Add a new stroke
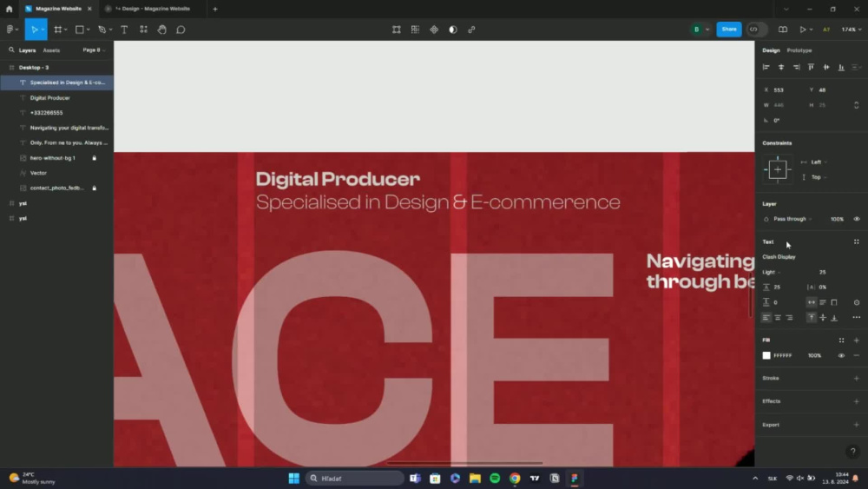The height and width of the screenshot is (489, 868). tap(857, 378)
